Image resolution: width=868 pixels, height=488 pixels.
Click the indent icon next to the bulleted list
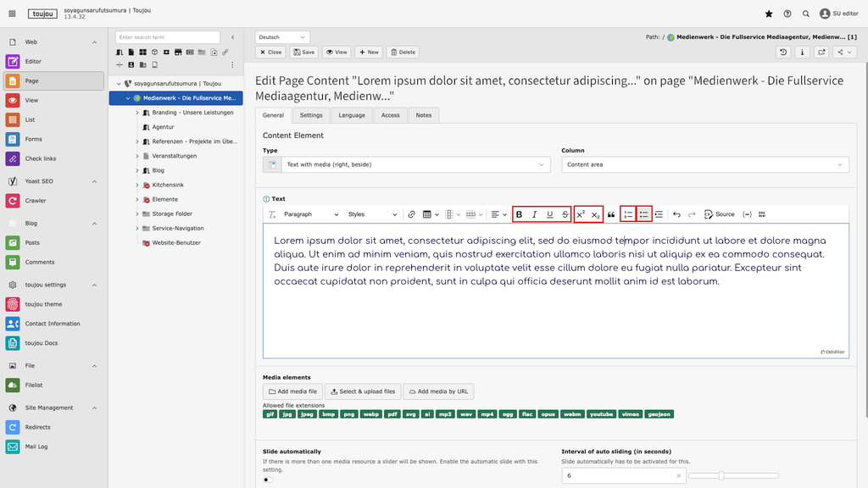(659, 214)
